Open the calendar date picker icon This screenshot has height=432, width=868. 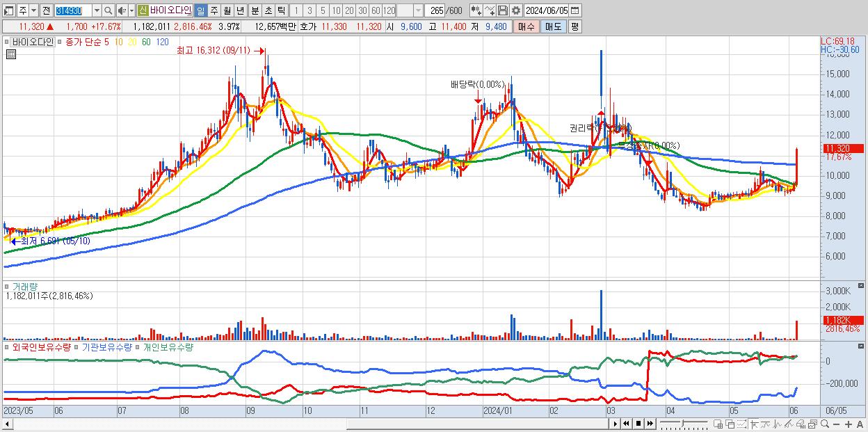574,10
